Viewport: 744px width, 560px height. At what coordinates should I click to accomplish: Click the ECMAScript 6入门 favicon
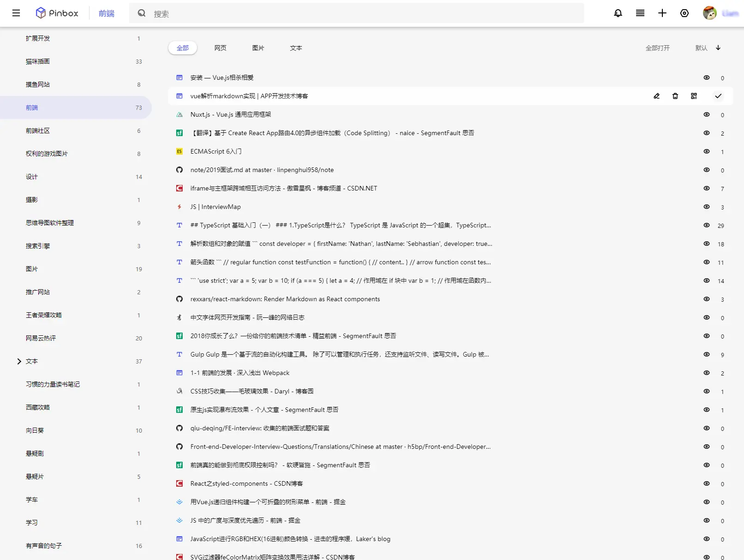click(x=179, y=151)
